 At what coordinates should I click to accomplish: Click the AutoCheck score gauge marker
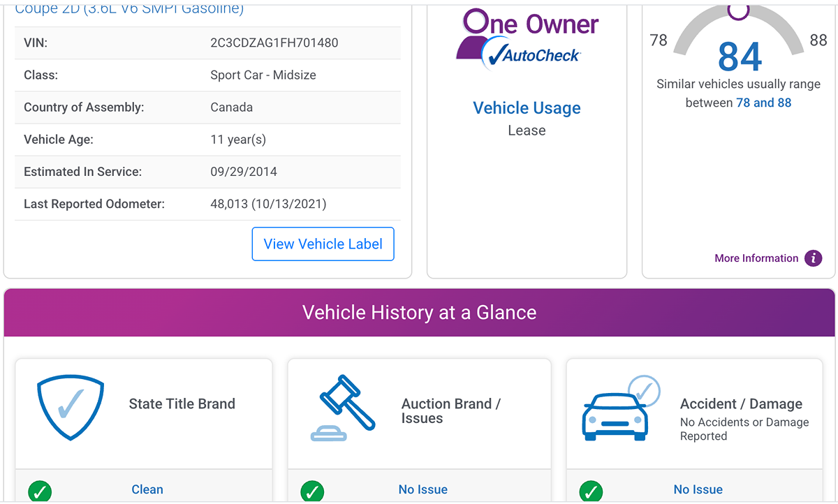[x=739, y=10]
